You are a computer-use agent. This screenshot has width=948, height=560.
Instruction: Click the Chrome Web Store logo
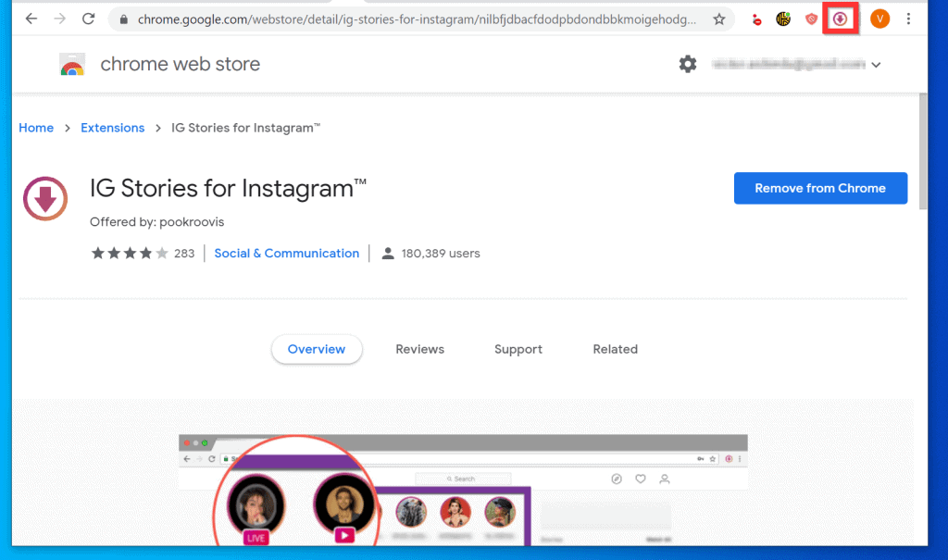72,64
